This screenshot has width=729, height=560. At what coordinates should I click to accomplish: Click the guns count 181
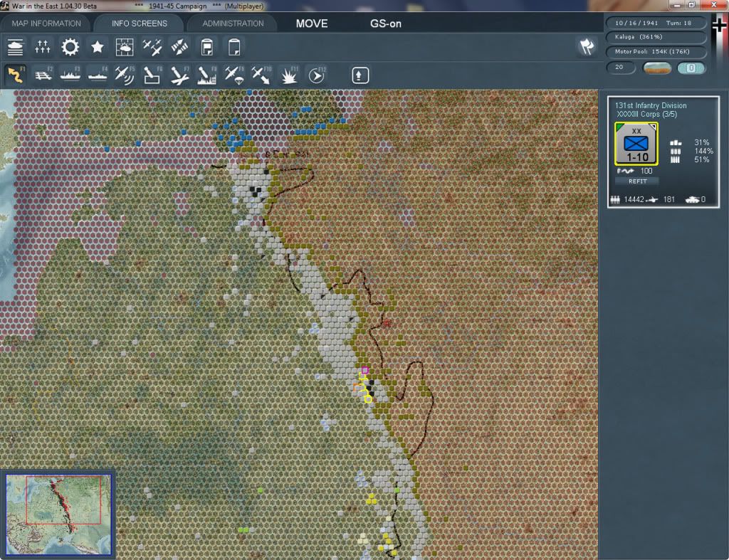669,199
